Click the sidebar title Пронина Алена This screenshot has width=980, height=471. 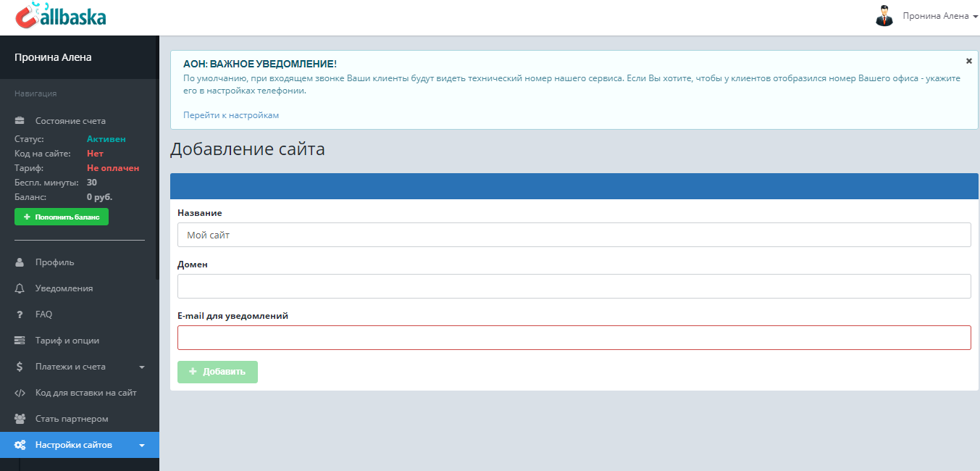(x=53, y=57)
